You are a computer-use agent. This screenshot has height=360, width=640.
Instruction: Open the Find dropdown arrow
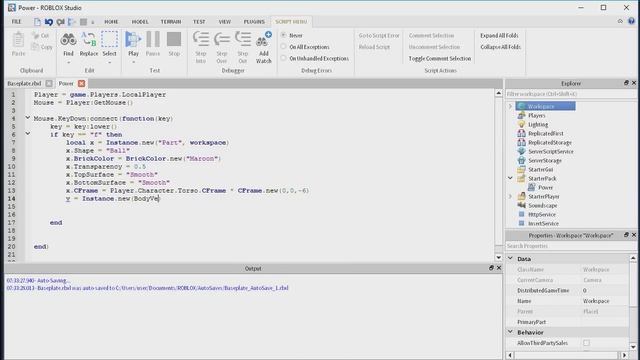68,62
